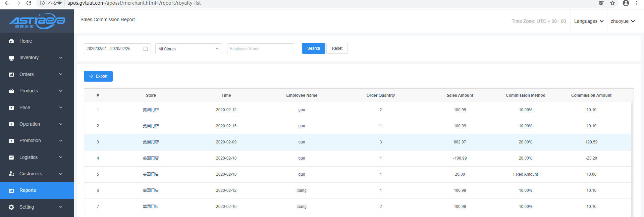Open the browser three-dot menu
The image size is (644, 217).
[637, 3]
